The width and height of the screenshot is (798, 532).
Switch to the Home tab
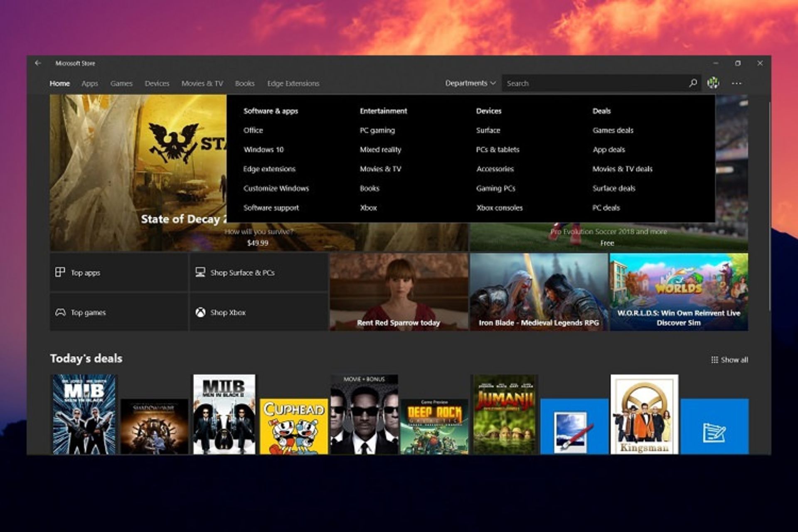tap(60, 84)
